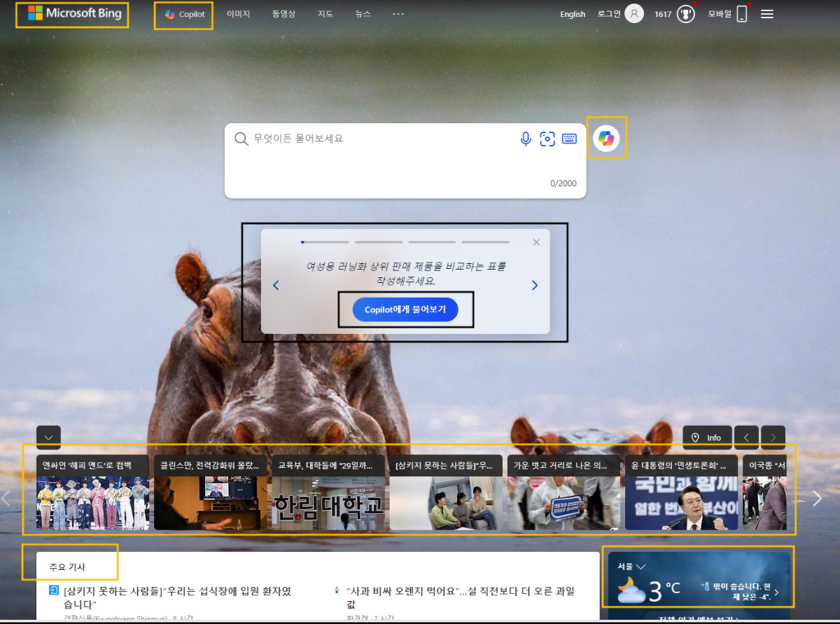
Task: Open the 이미지 tab
Action: point(238,14)
